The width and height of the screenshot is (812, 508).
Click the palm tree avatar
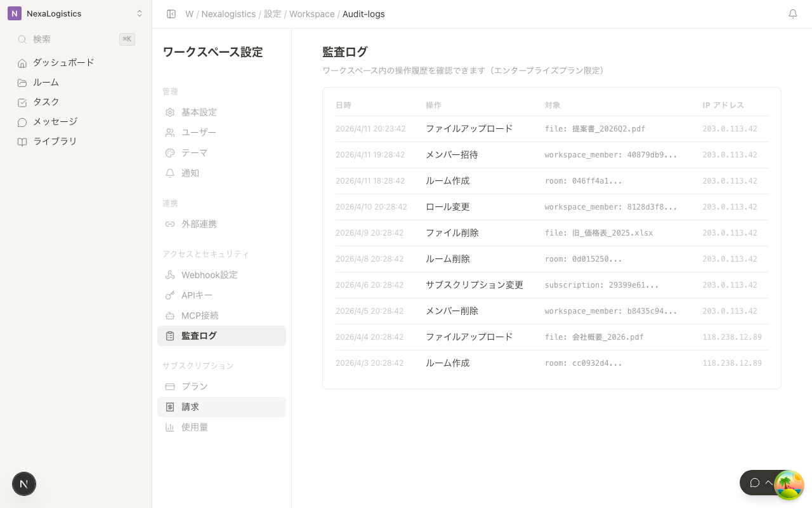[789, 485]
